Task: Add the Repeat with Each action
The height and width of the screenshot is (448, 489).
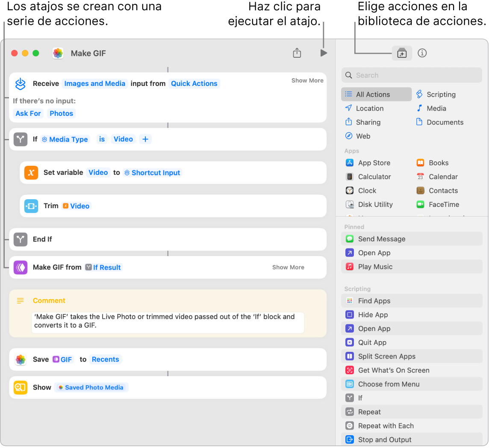Action: [412, 426]
